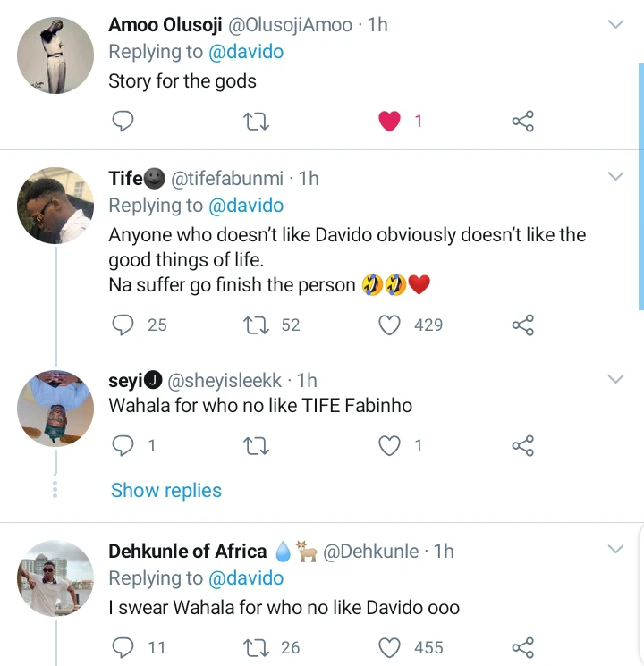
Task: Open more options for Dehkunle's tweet
Action: coord(615,548)
